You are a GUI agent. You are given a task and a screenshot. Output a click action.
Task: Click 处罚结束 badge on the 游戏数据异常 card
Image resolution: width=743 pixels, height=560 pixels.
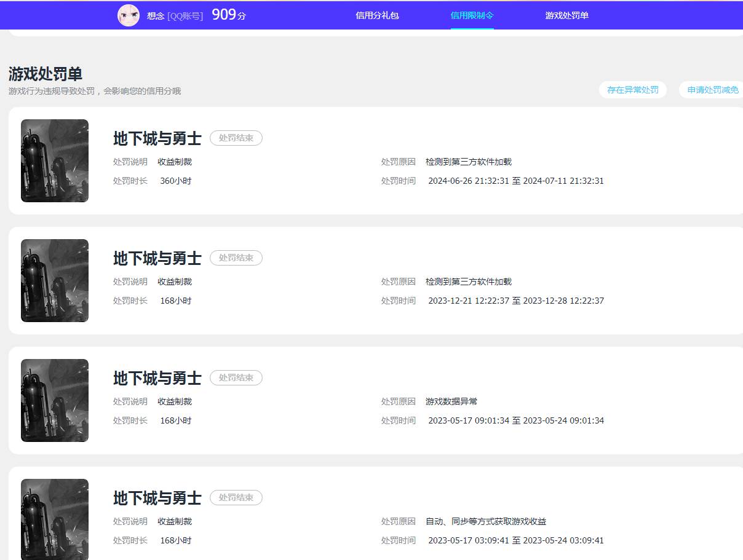pos(236,378)
